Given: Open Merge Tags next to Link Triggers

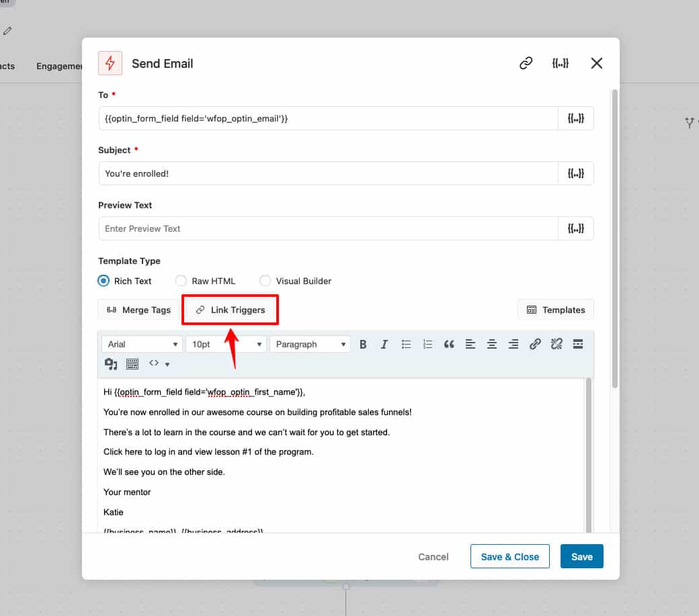Looking at the screenshot, I should click(137, 310).
